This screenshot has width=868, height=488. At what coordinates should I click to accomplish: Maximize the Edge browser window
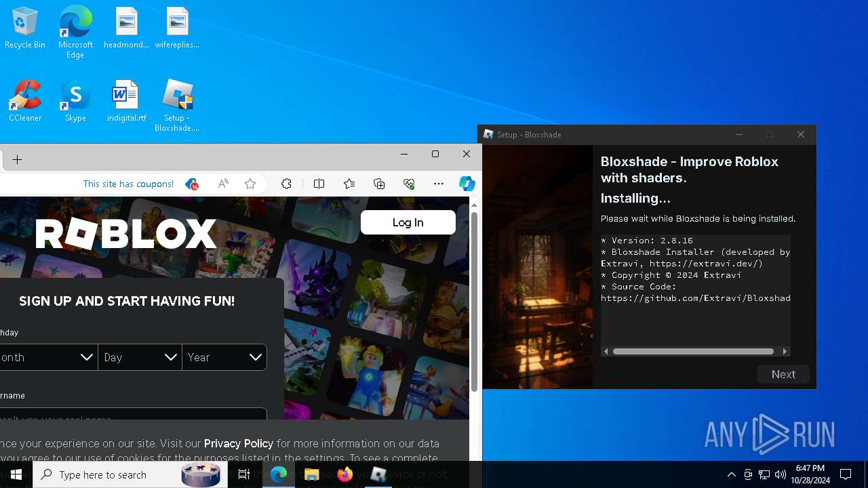tap(435, 154)
